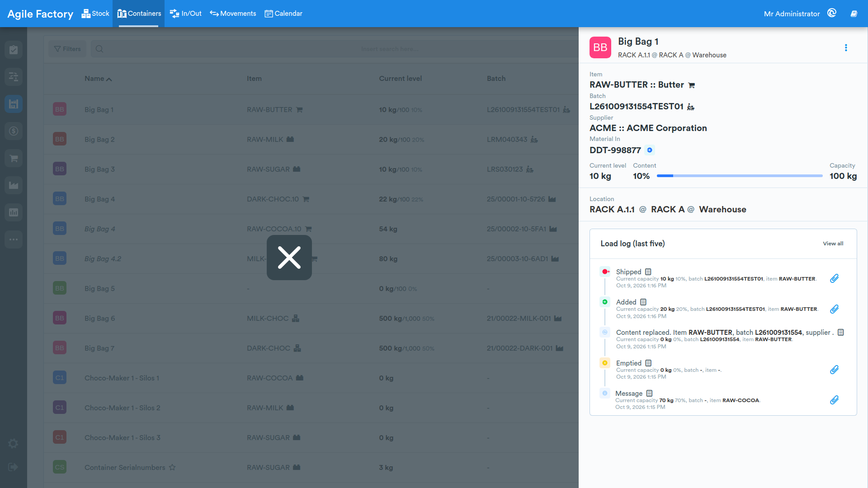Select the Big Bag 6 row
The width and height of the screenshot is (868, 488).
coord(311,318)
